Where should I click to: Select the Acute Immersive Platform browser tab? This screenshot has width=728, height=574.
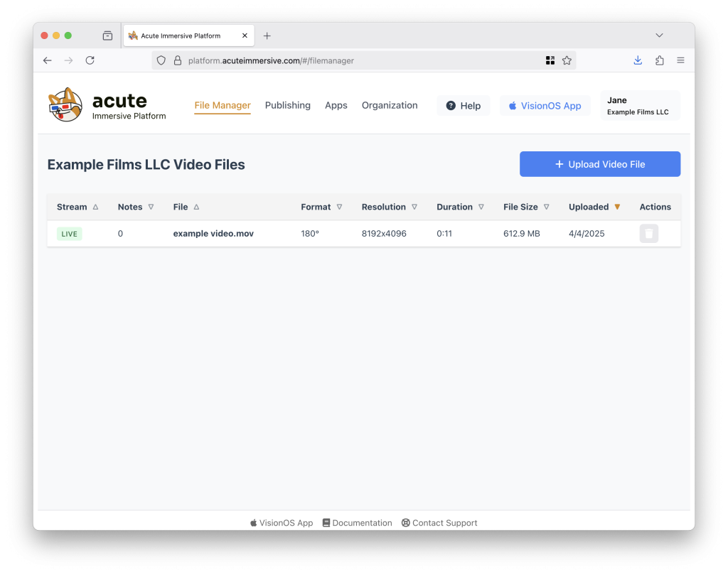pyautogui.click(x=188, y=36)
